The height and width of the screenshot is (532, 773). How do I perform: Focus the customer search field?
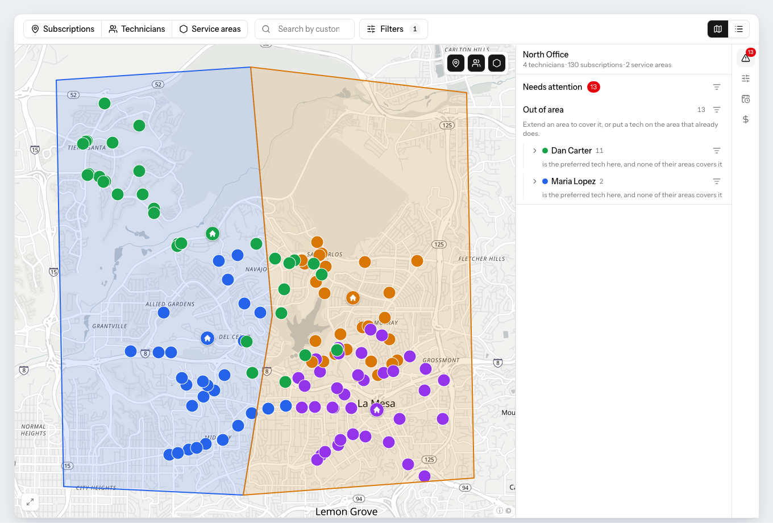pos(305,29)
